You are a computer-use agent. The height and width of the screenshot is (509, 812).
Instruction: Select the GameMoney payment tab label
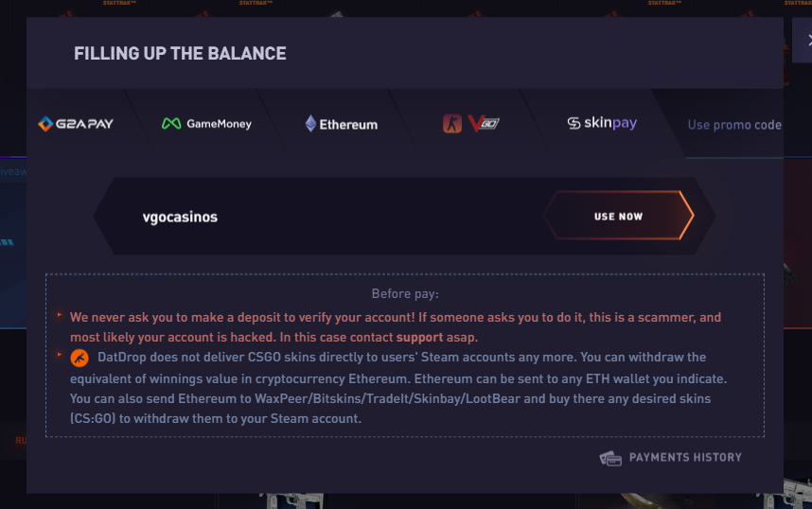(x=219, y=124)
